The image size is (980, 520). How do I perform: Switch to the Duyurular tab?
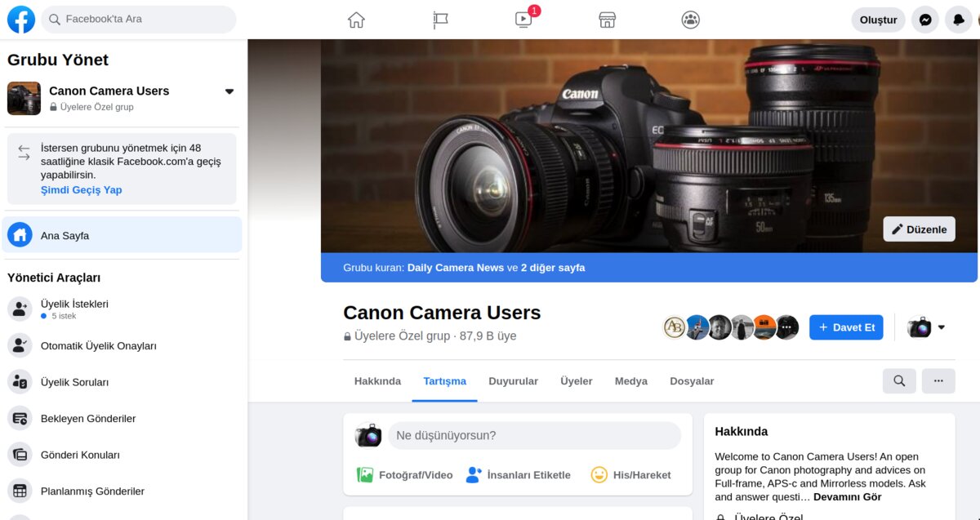tap(513, 381)
